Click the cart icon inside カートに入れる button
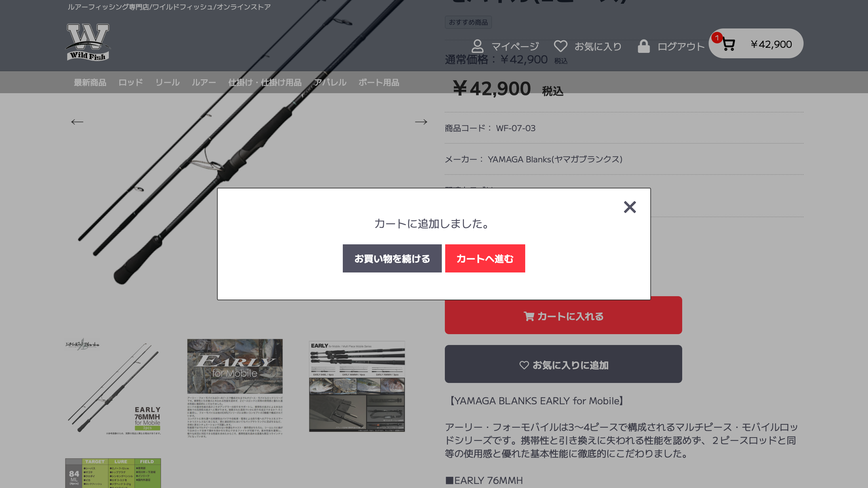Viewport: 868px width, 488px height. [x=529, y=316]
